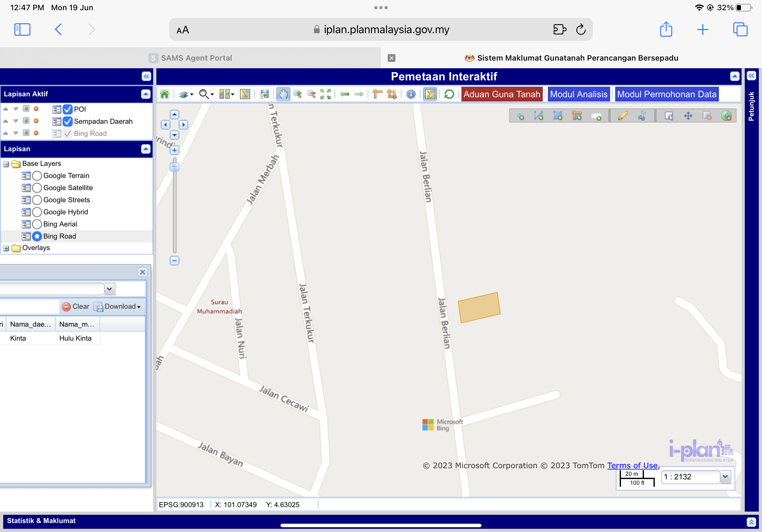Select the Pan hand tool

(x=283, y=94)
